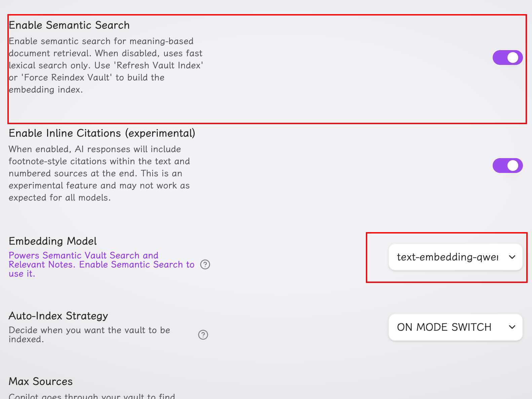Toggle the Enable Semantic Search switch

coord(507,58)
